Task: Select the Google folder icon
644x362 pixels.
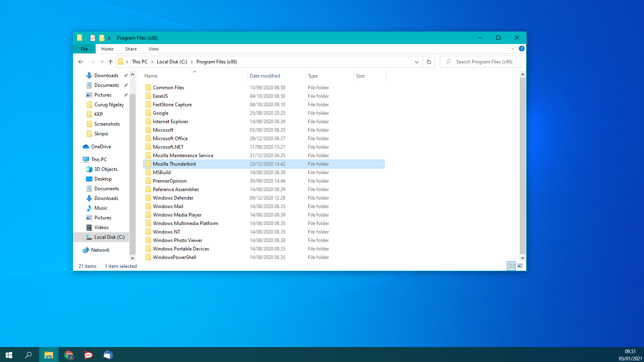Action: pos(148,113)
